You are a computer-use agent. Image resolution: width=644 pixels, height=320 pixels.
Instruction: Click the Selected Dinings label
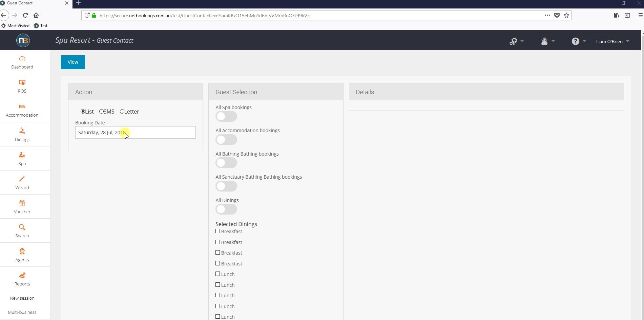[x=236, y=224]
